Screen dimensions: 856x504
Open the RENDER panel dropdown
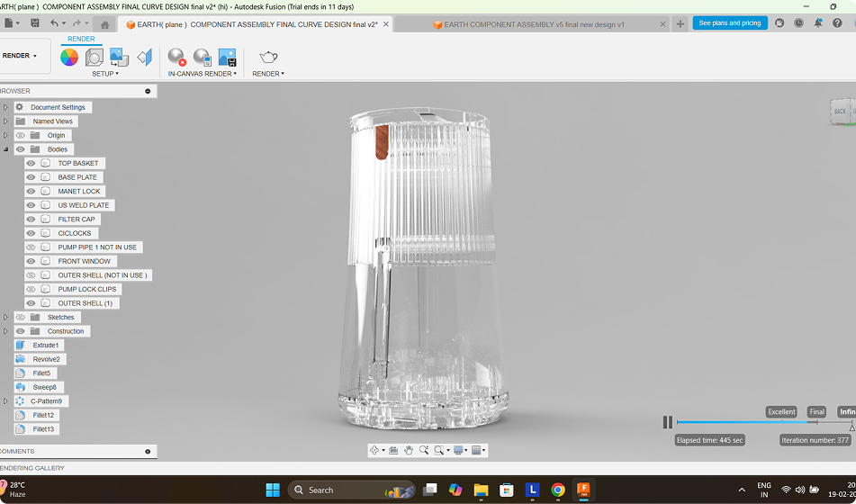coord(268,74)
